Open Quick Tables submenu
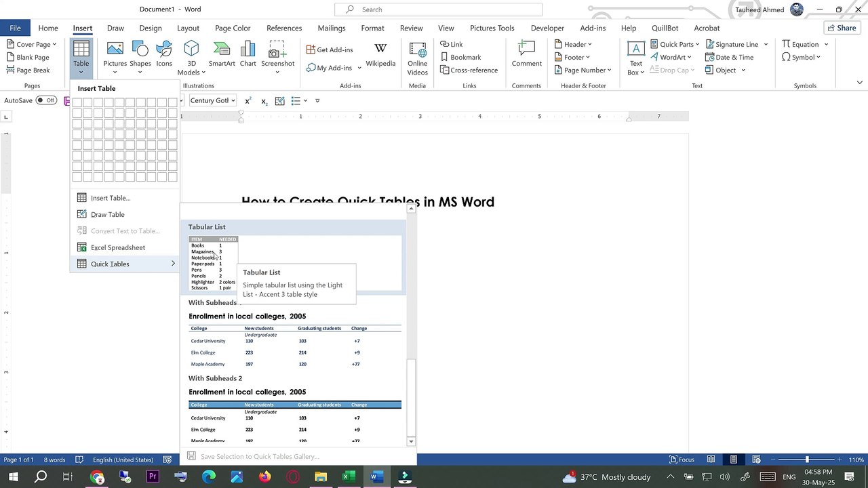This screenshot has width=868, height=488. 124,264
